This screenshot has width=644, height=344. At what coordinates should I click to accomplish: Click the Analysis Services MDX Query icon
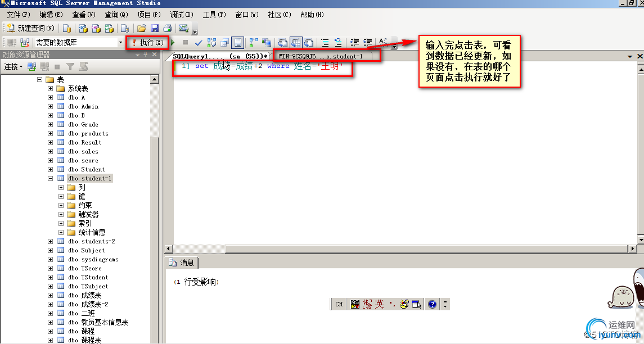tap(83, 28)
